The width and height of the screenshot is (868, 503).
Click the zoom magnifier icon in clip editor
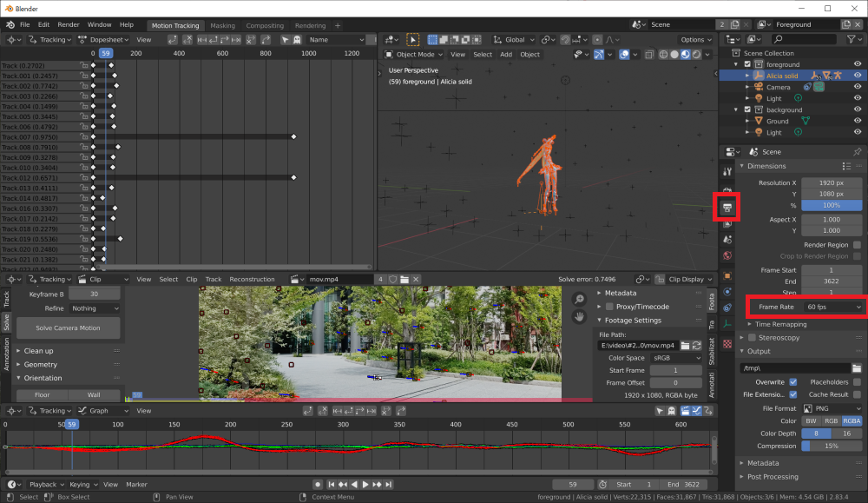tap(580, 299)
